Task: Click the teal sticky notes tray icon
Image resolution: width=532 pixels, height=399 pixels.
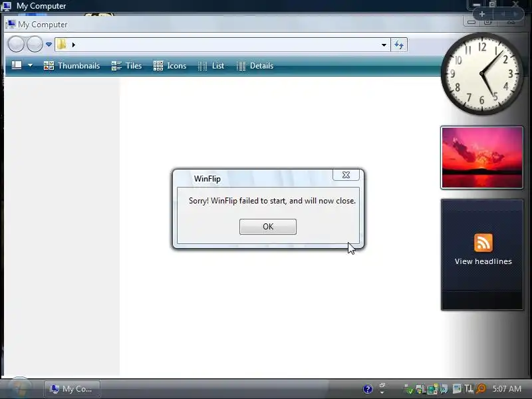Action: pos(432,389)
